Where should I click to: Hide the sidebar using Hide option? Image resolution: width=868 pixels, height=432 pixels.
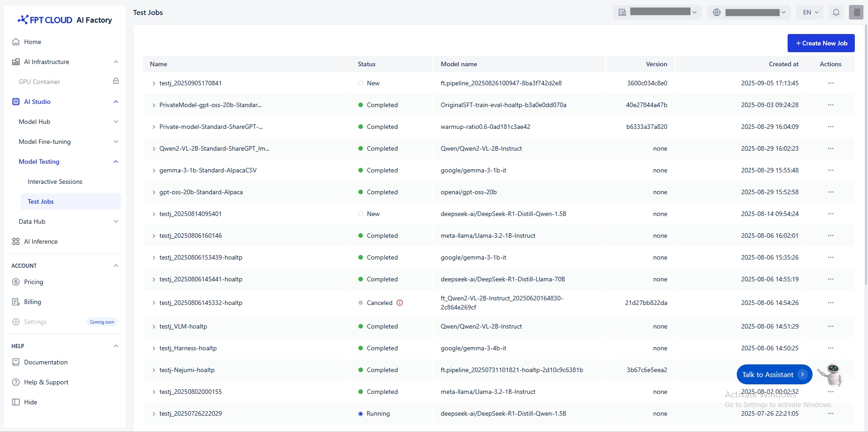click(30, 402)
